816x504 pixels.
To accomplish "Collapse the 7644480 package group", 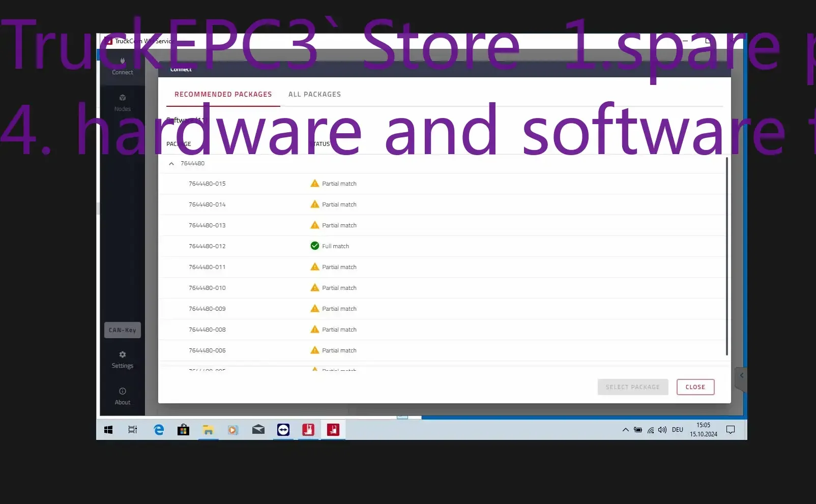I will (171, 164).
